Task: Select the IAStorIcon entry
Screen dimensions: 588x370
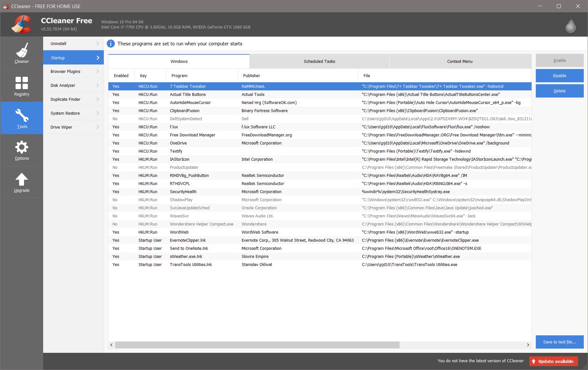Action: click(320, 159)
